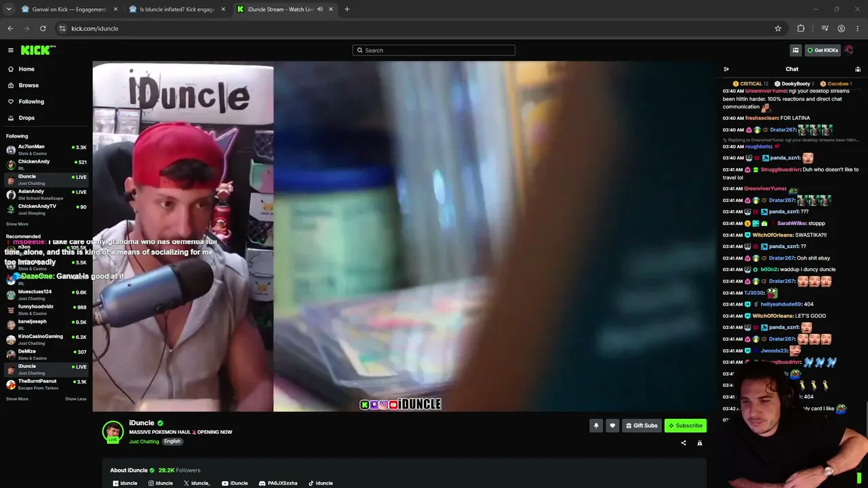Image resolution: width=868 pixels, height=488 pixels.
Task: Select the English language tag
Action: point(172,441)
